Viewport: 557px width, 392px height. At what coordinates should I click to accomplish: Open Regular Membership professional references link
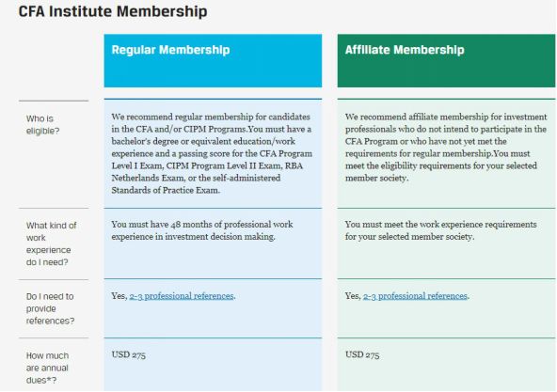point(182,296)
